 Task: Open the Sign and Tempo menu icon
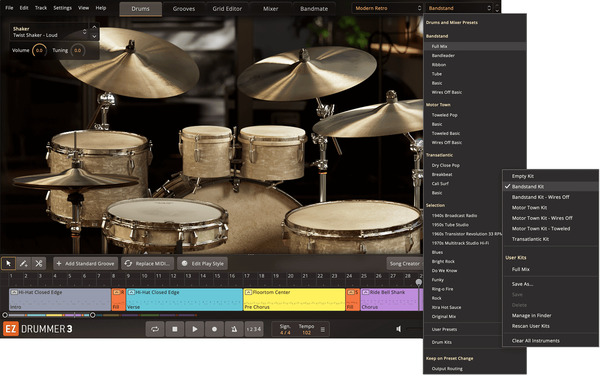click(323, 329)
